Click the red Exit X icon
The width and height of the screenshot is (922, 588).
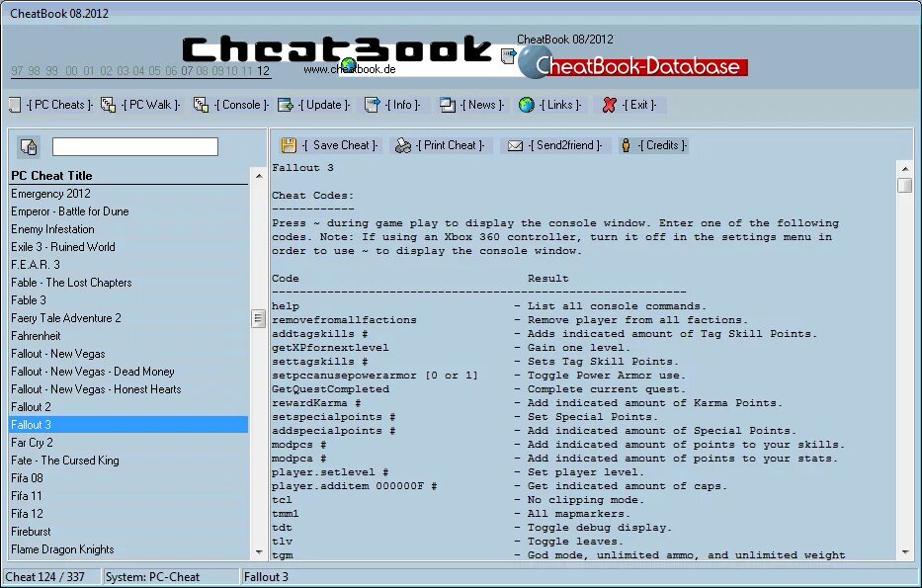[609, 105]
